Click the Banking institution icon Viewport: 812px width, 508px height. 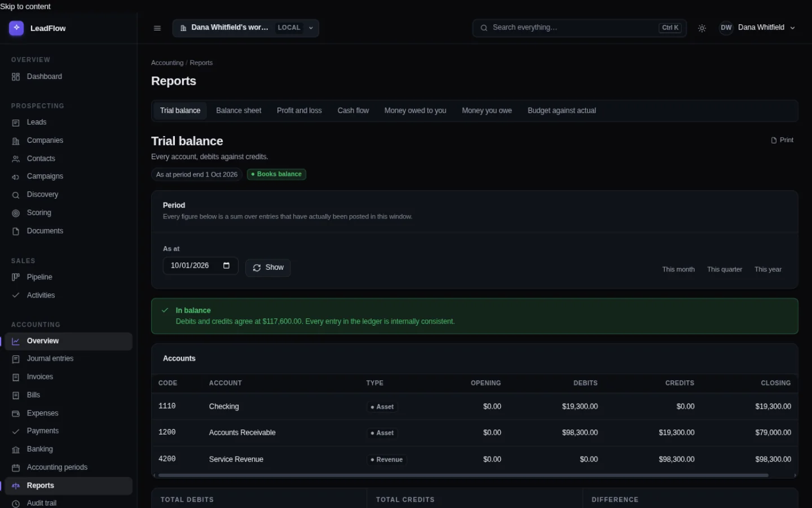click(16, 449)
